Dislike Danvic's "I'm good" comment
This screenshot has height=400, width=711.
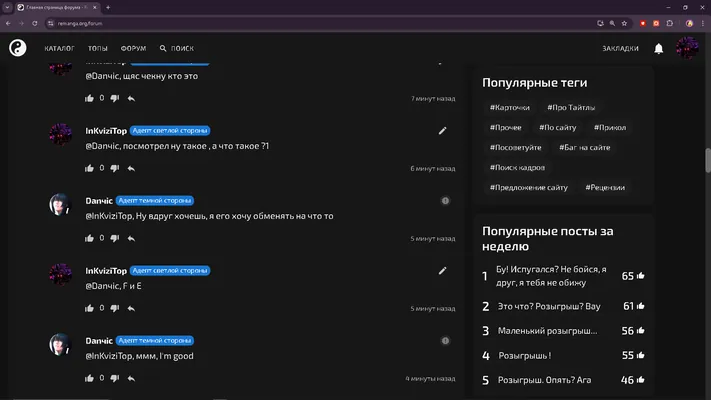pos(115,378)
